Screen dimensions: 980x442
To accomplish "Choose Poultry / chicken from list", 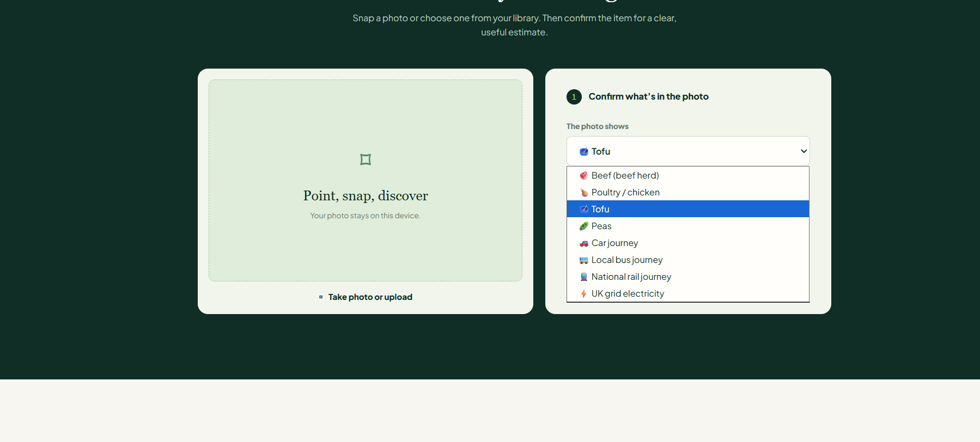I will click(688, 192).
